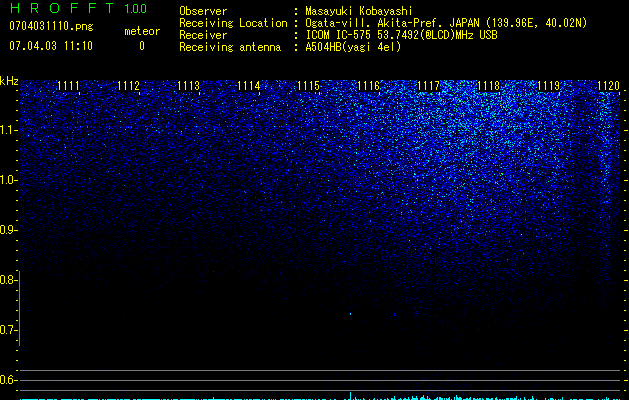Click the Observer label
This screenshot has width=629, height=400.
coord(203,11)
